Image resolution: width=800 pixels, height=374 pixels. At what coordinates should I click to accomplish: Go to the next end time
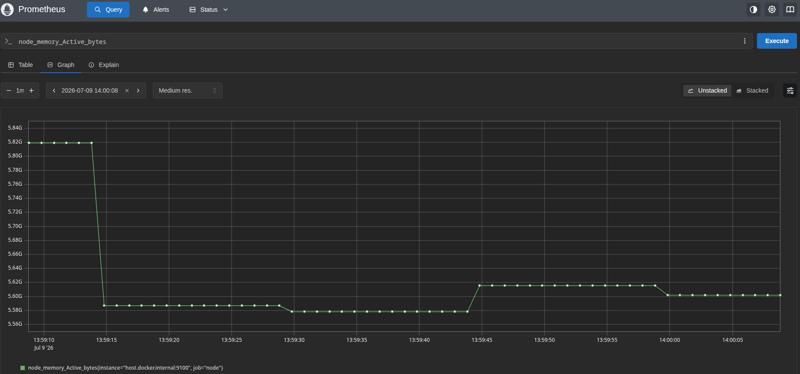point(138,90)
